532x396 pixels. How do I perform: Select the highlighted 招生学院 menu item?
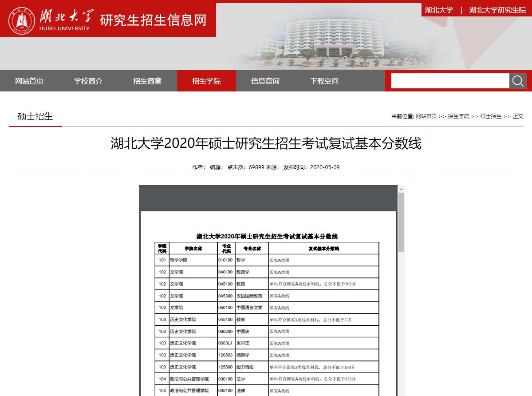point(206,81)
